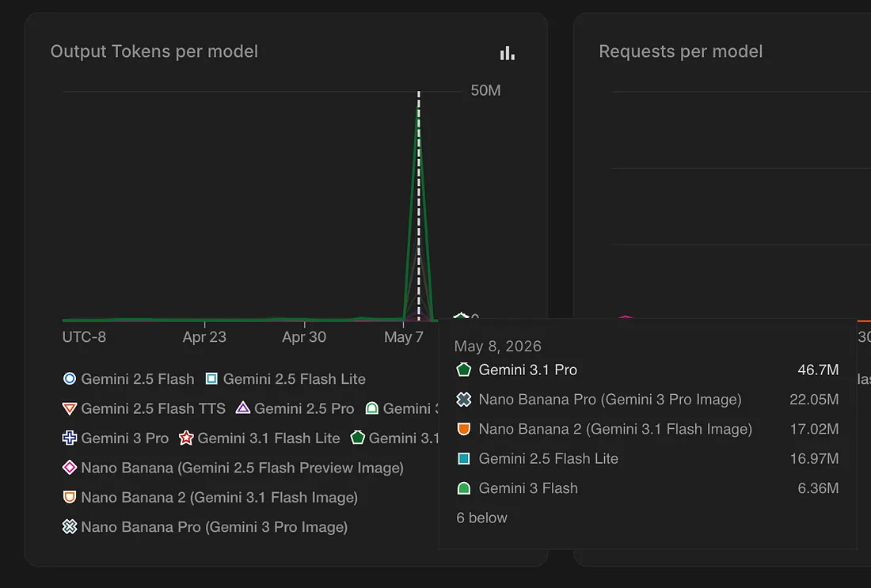The height and width of the screenshot is (588, 871).
Task: Click the white dashed marker line at the chart spike
Action: tap(419, 206)
